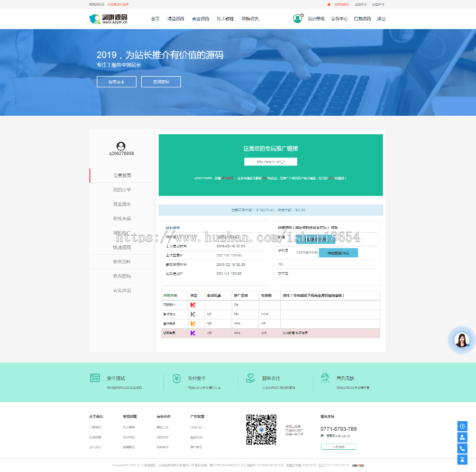Image resolution: width=476 pixels, height=472 pixels.
Task: Click the promotion link input field
Action: point(271,162)
